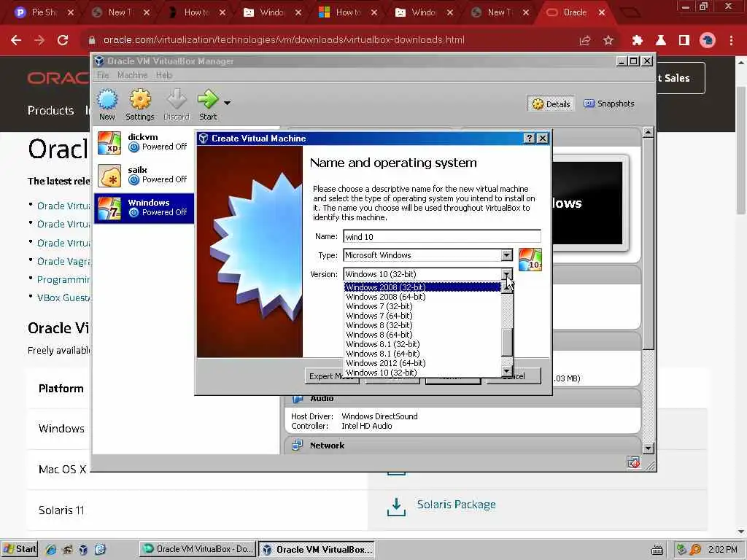The width and height of the screenshot is (747, 560).
Task: Choose Windows 2008 (32-bit) from list
Action: click(x=422, y=287)
